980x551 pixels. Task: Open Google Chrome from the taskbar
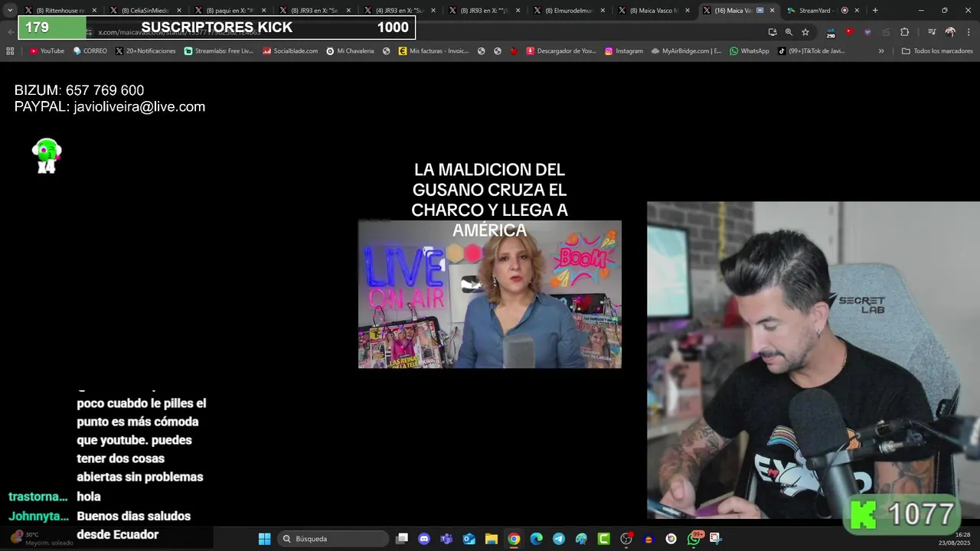[514, 539]
